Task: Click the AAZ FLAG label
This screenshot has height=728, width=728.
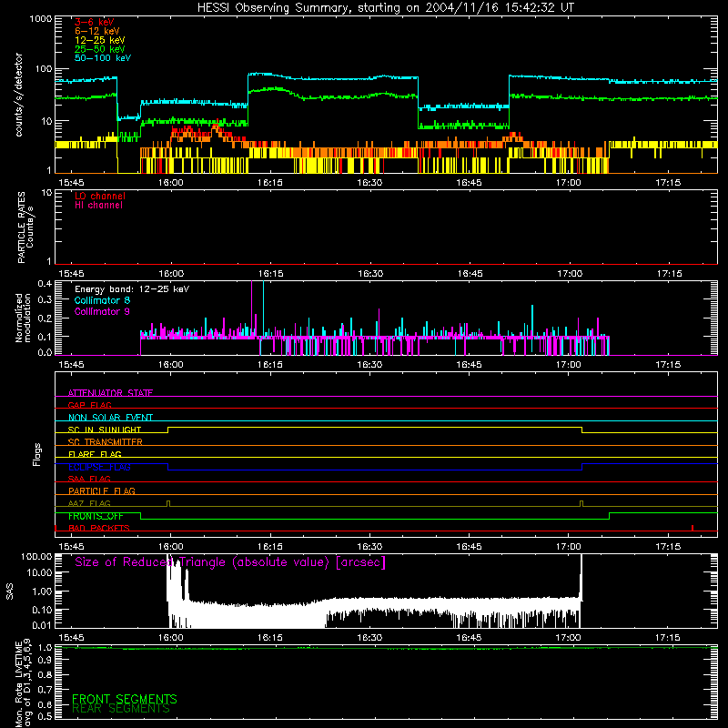Action: tap(89, 503)
